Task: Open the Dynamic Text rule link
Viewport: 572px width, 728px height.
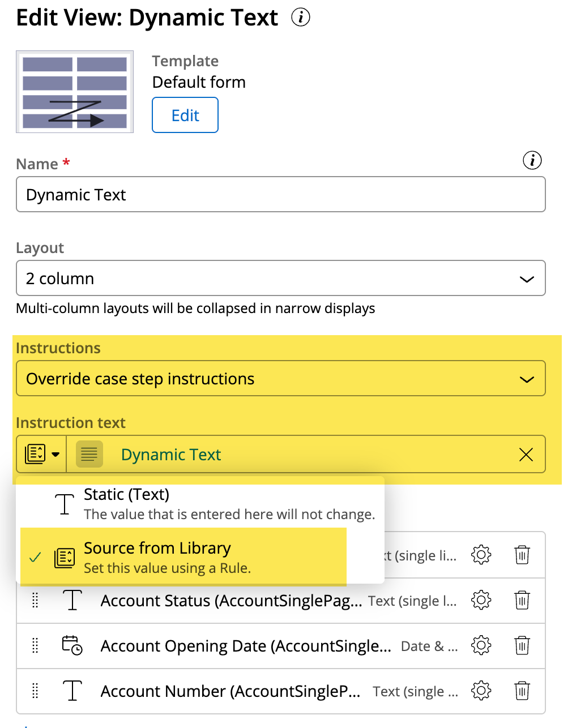Action: click(170, 455)
